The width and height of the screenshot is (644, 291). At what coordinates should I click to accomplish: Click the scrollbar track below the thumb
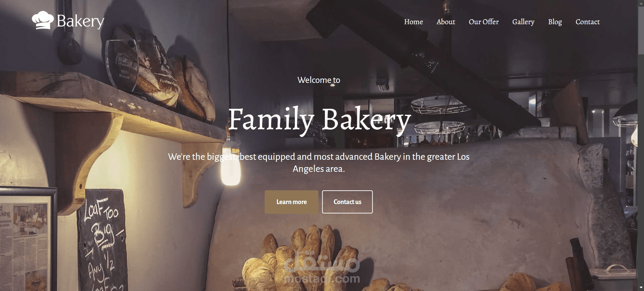(x=641, y=168)
